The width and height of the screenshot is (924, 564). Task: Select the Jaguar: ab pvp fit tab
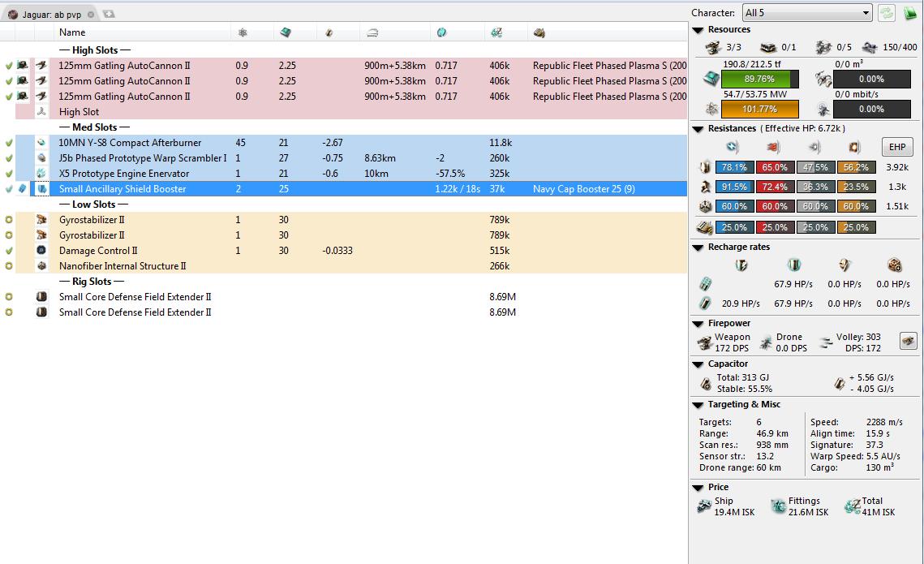coord(51,14)
